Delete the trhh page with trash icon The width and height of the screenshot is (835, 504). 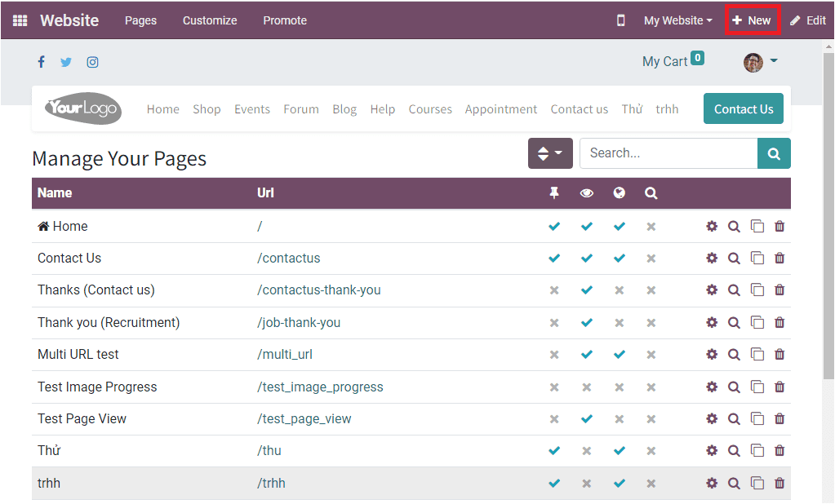click(x=779, y=483)
